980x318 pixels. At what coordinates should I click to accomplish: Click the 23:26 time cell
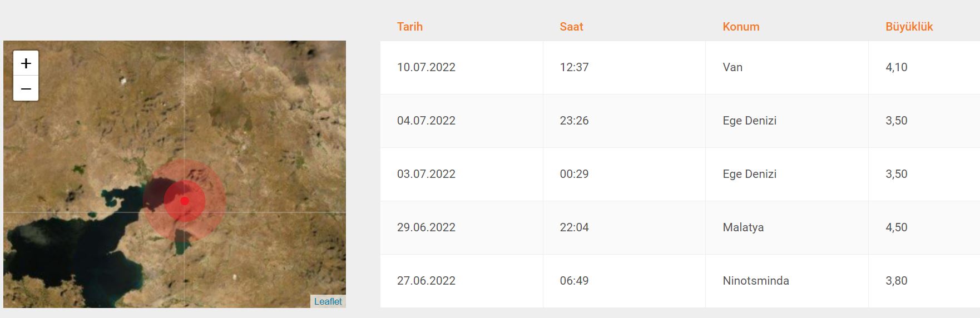(574, 121)
